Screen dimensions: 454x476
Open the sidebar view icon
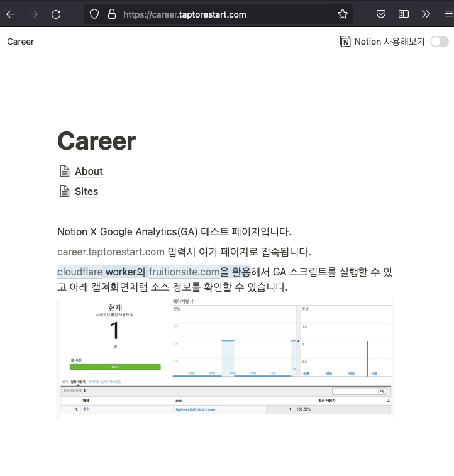click(403, 14)
